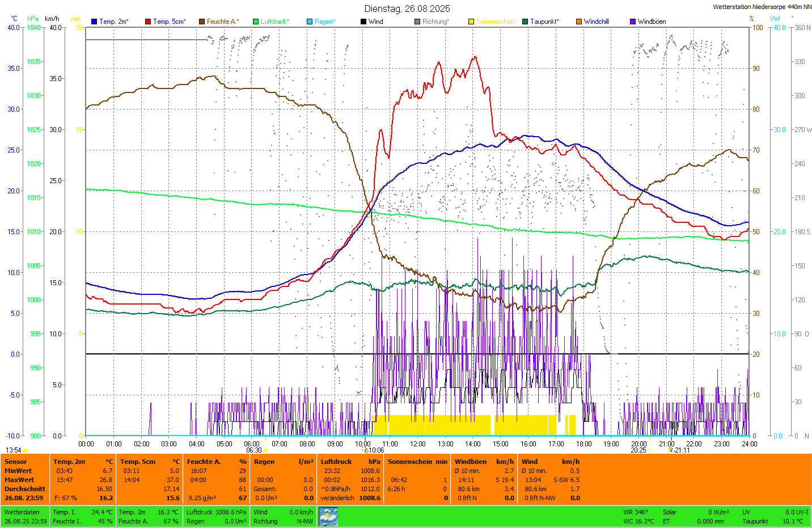
Task: Click the Sensor header in the orange table
Action: (15, 462)
